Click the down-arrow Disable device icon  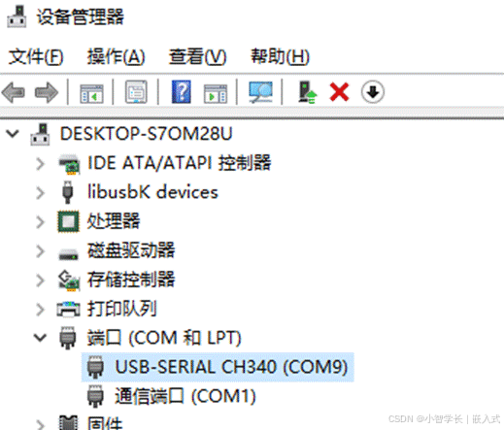coord(373,92)
